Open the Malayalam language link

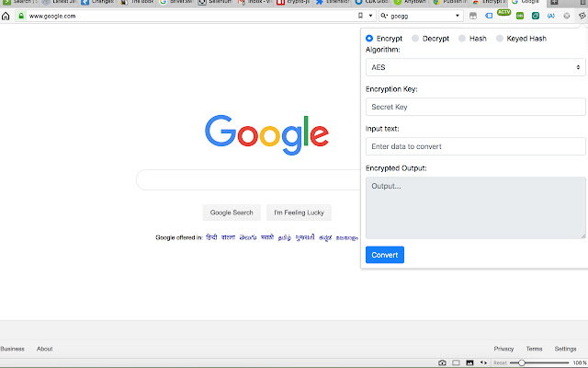[x=347, y=237]
